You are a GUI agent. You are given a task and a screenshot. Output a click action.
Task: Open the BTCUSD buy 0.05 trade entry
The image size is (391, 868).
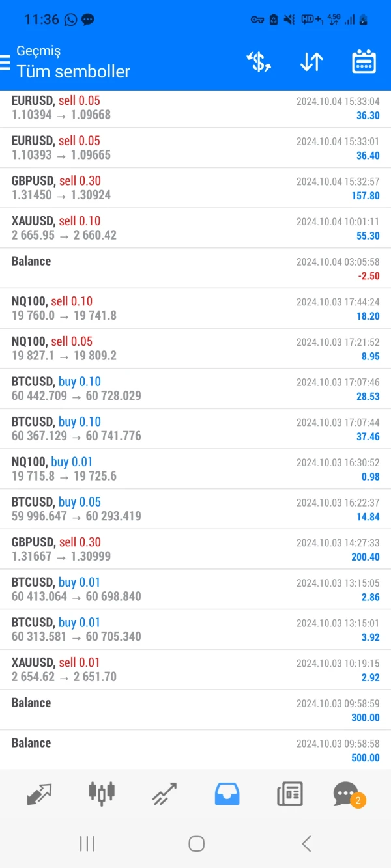(195, 509)
